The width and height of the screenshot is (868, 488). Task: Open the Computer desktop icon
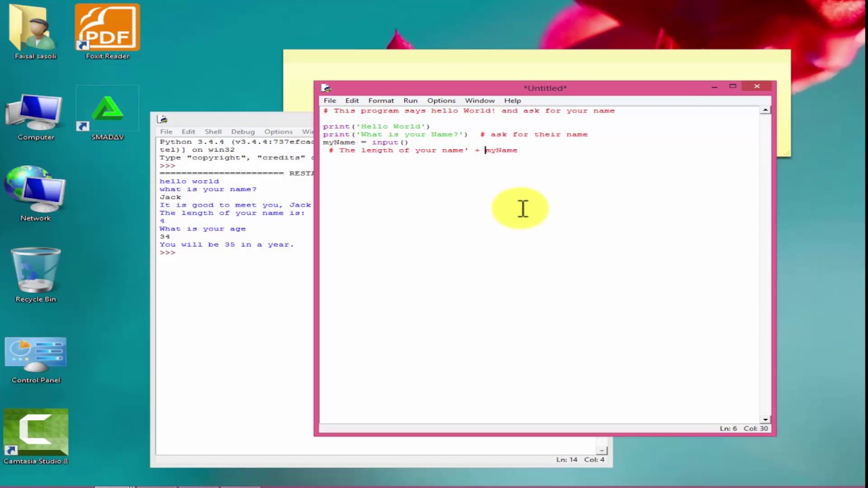pyautogui.click(x=35, y=118)
